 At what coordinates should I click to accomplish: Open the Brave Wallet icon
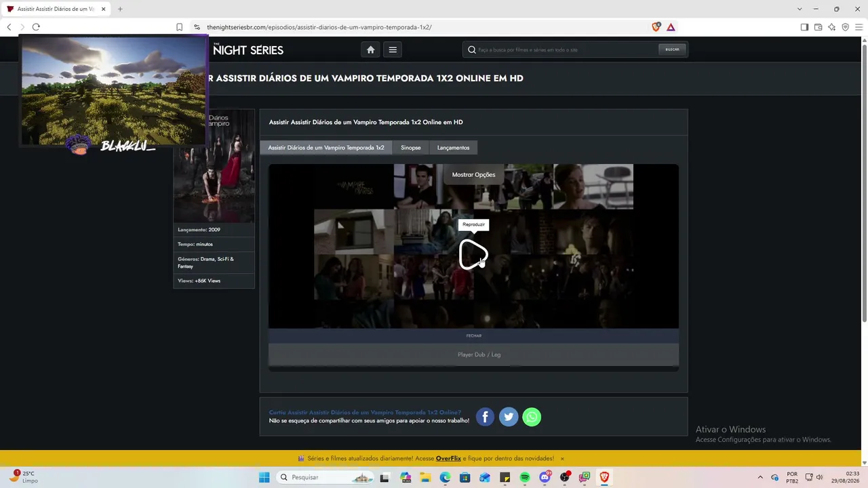tap(818, 27)
